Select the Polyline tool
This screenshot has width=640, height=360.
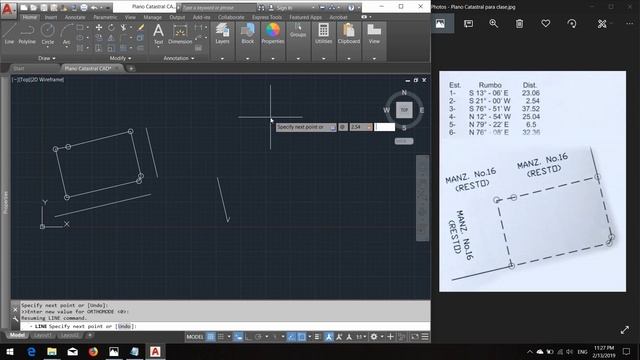tap(27, 33)
